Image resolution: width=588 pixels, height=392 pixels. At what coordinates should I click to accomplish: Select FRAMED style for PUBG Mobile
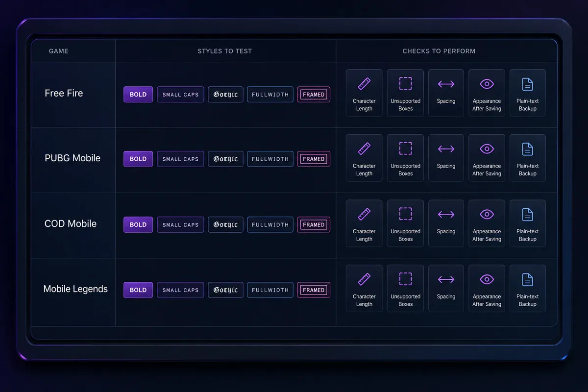tap(314, 159)
